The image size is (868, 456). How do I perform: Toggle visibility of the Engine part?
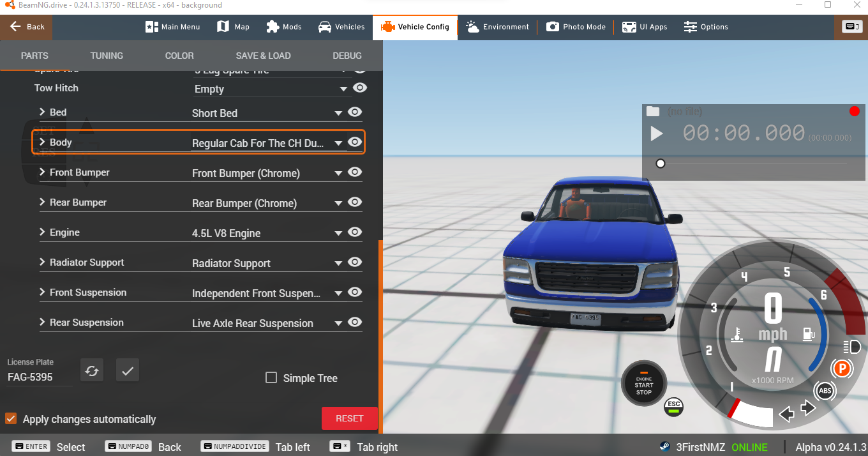pos(355,232)
